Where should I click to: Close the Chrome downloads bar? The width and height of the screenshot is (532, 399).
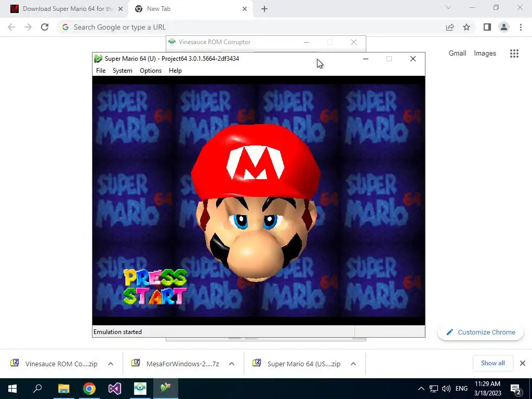tap(523, 363)
